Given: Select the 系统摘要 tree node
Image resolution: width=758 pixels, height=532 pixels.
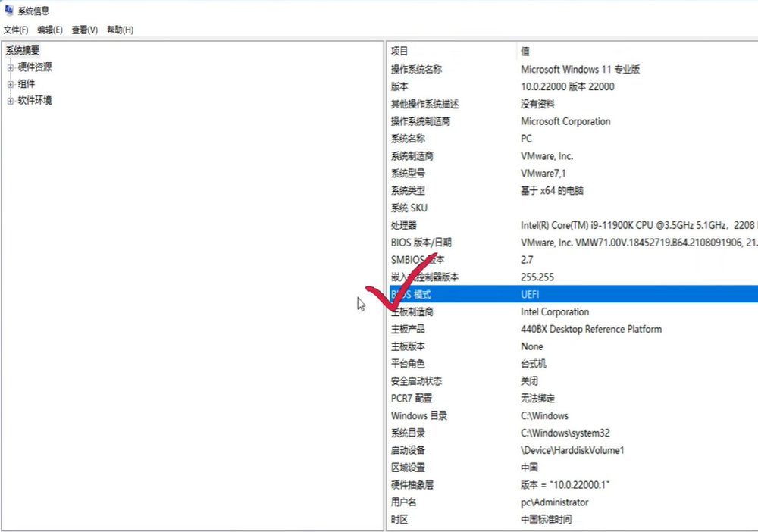Looking at the screenshot, I should pyautogui.click(x=23, y=50).
